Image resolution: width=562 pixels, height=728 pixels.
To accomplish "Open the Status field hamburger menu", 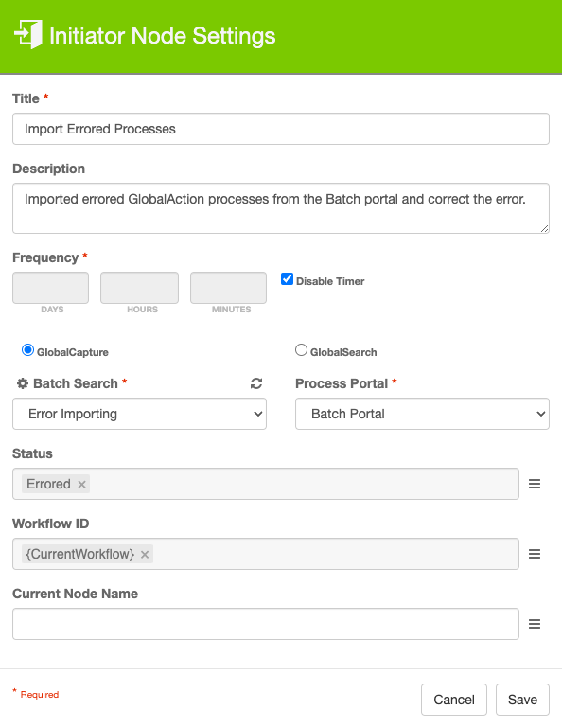I will coord(535,484).
